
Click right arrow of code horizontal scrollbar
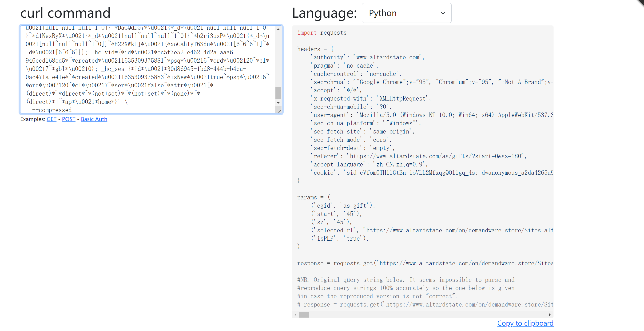pos(549,315)
